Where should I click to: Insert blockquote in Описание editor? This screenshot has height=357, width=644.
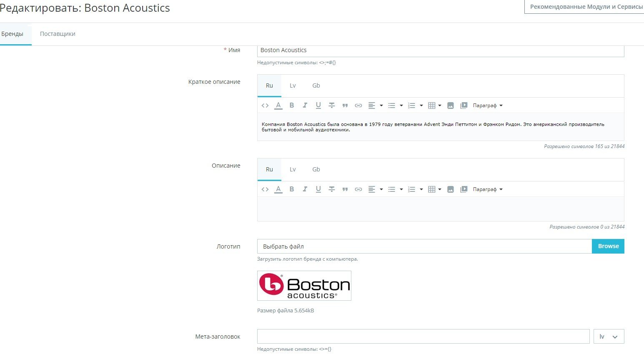point(345,189)
